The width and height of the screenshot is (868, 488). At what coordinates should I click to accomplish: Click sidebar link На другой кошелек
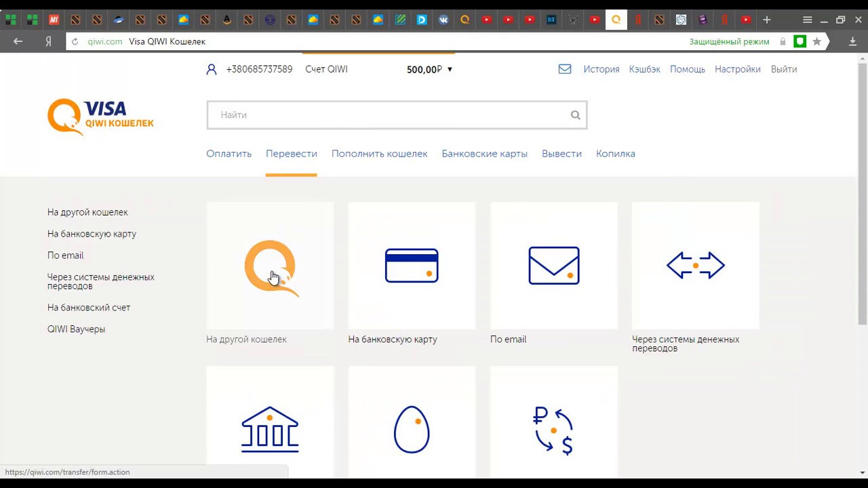point(87,212)
